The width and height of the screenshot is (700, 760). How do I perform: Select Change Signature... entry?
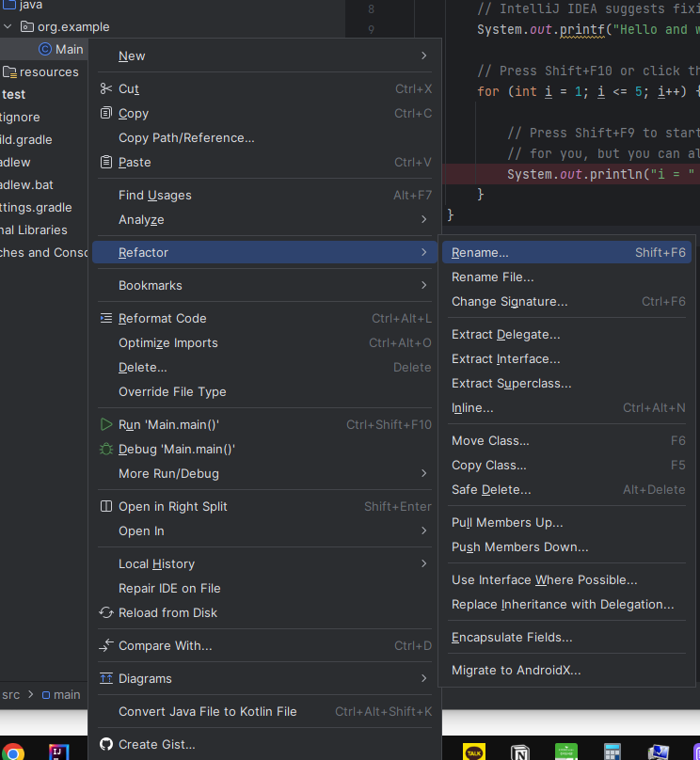point(566,302)
